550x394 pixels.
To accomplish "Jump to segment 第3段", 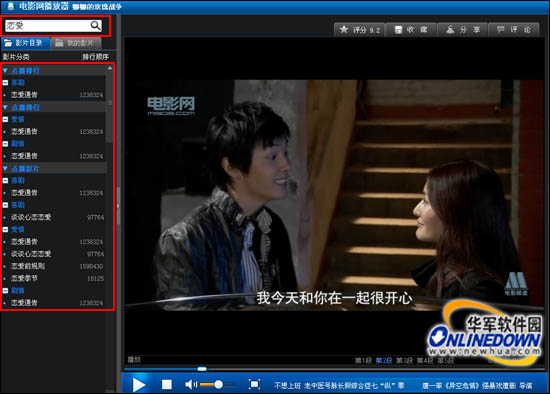I will point(404,361).
